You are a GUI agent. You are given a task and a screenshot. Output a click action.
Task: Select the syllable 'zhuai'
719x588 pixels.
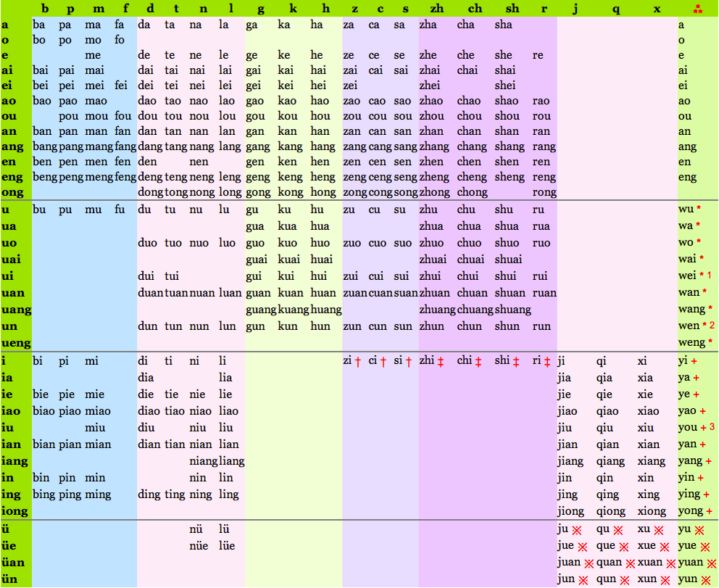[433, 260]
